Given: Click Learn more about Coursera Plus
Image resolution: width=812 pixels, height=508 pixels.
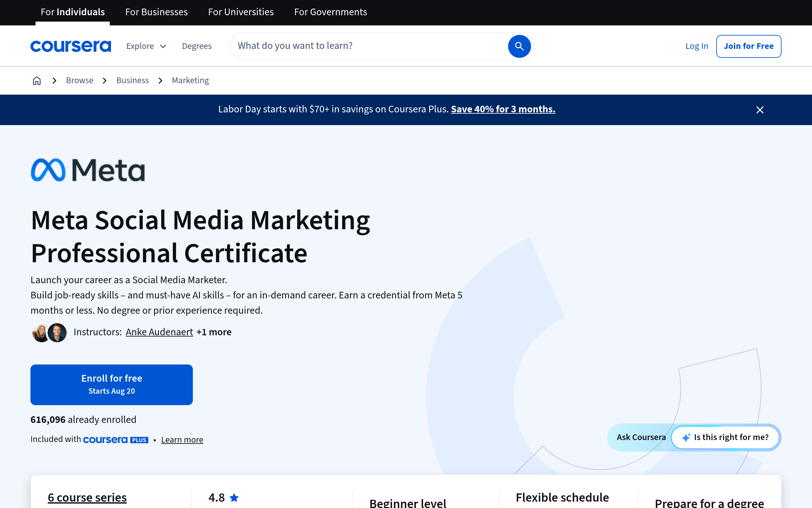Looking at the screenshot, I should (182, 439).
